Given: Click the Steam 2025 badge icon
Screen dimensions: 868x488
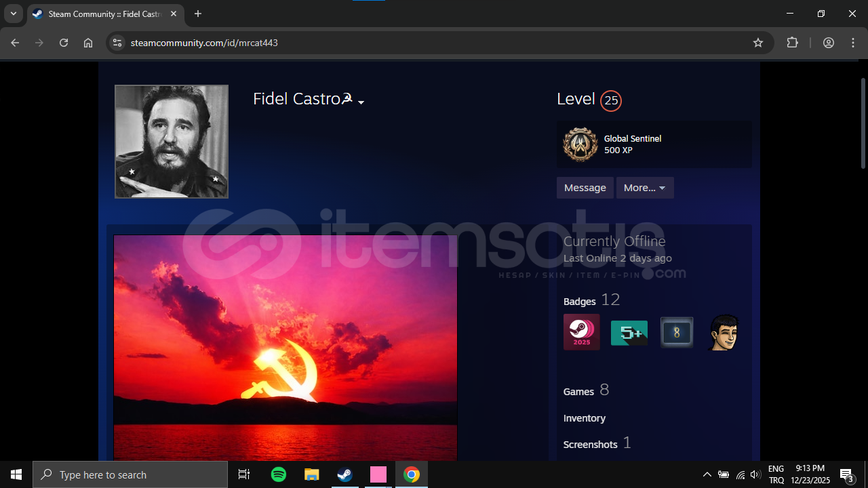Looking at the screenshot, I should (581, 332).
